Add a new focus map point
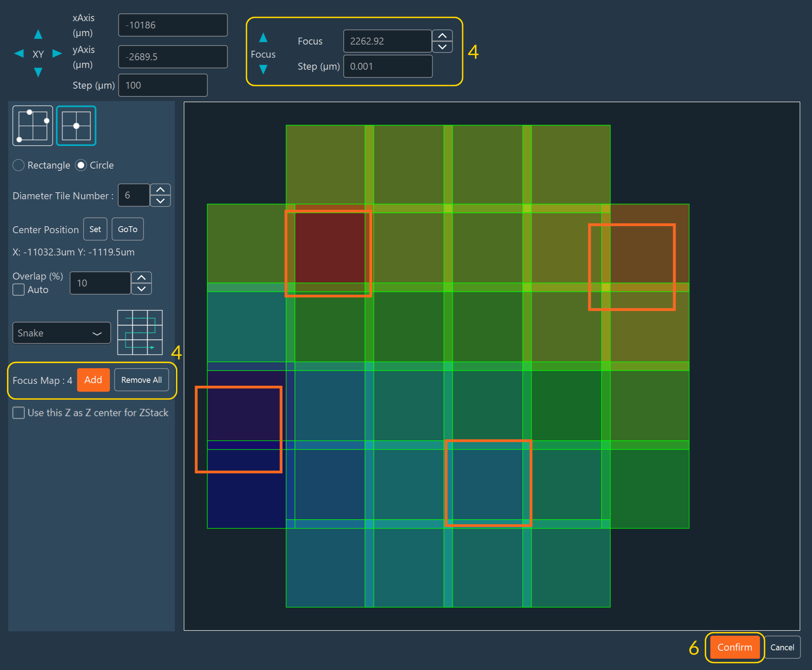The height and width of the screenshot is (670, 812). click(x=93, y=380)
